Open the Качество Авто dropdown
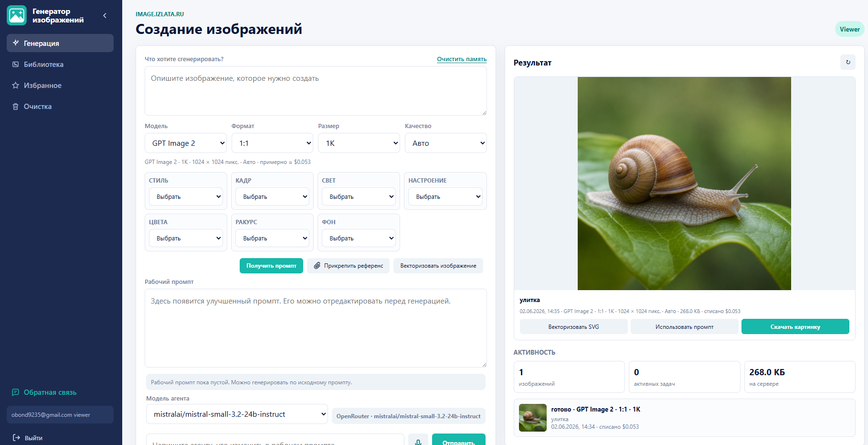868x445 pixels. tap(445, 143)
